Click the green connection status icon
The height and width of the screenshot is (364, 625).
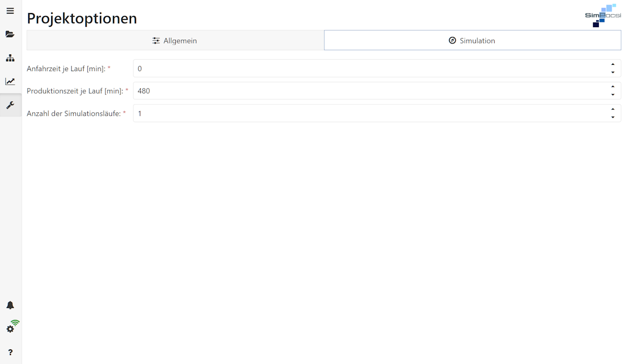[x=15, y=323]
